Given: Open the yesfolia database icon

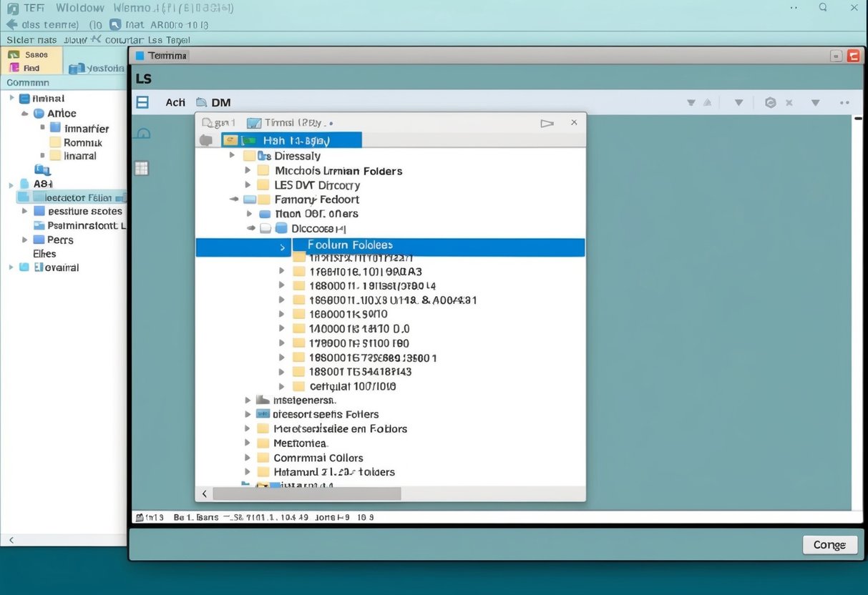Looking at the screenshot, I should coord(79,68).
